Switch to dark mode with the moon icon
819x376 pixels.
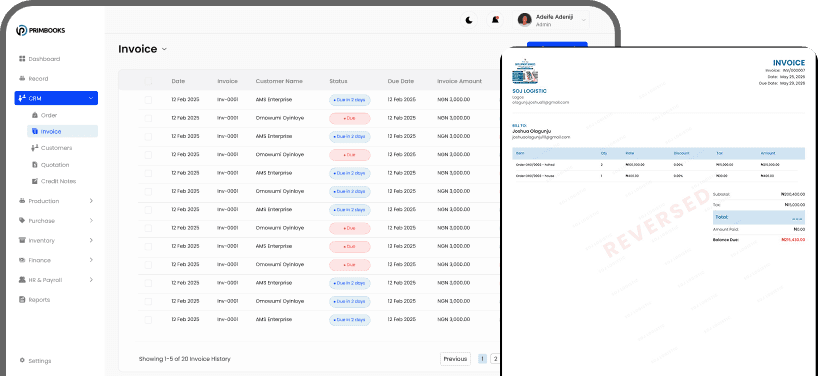coord(469,20)
